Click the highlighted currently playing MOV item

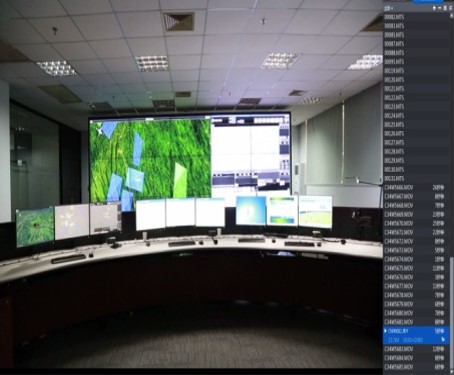(x=416, y=335)
